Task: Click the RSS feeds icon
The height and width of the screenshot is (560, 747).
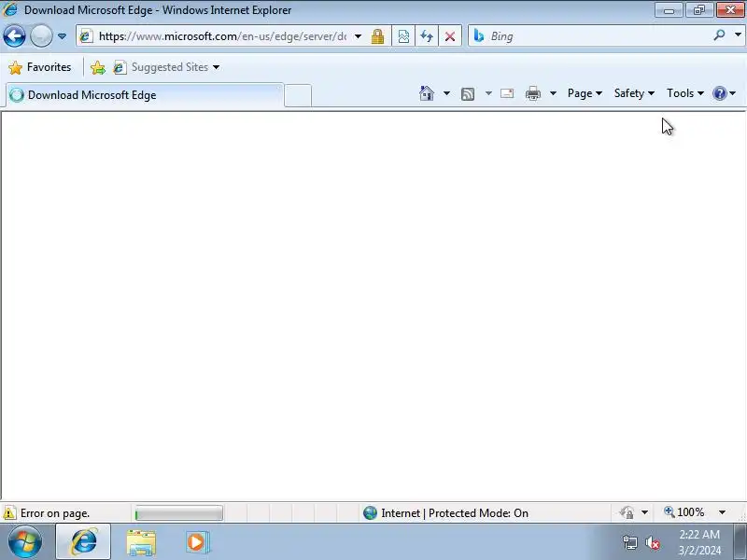Action: [x=468, y=94]
